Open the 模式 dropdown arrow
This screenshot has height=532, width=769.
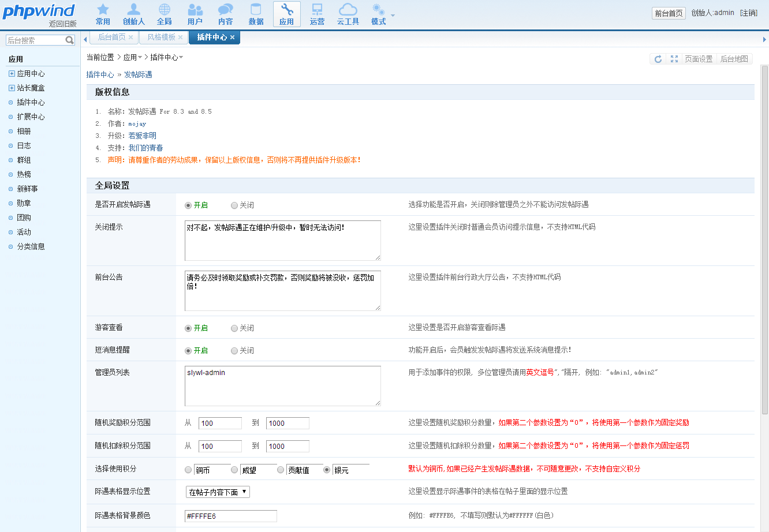point(393,16)
